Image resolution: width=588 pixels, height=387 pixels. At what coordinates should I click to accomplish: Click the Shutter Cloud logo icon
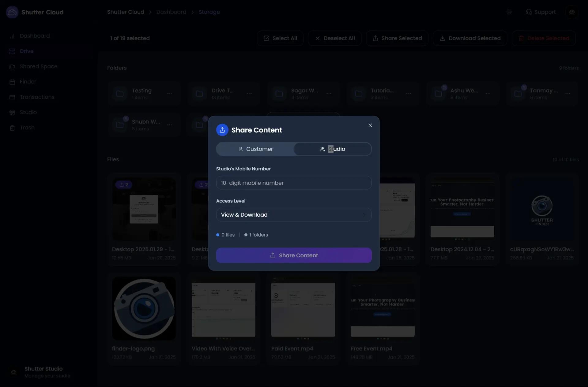[x=12, y=12]
